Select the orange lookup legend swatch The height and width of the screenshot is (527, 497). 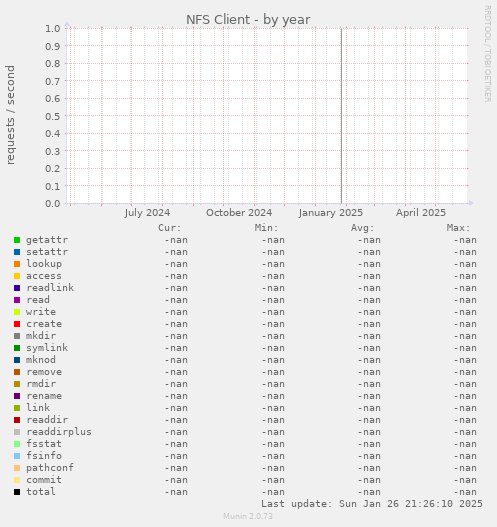pos(17,264)
